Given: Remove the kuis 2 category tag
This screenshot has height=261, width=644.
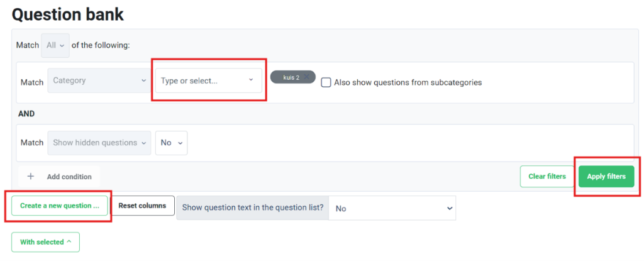Looking at the screenshot, I should click(x=307, y=77).
